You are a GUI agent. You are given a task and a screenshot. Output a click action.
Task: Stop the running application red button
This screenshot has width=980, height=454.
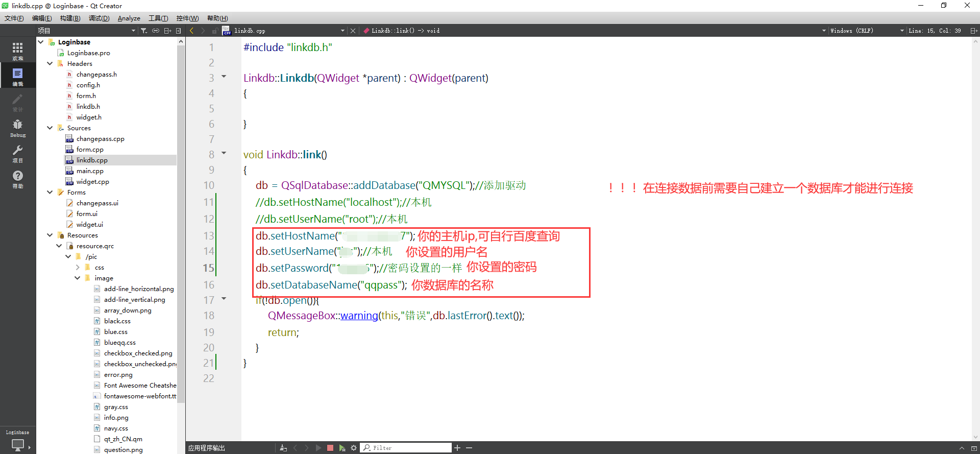click(x=330, y=448)
